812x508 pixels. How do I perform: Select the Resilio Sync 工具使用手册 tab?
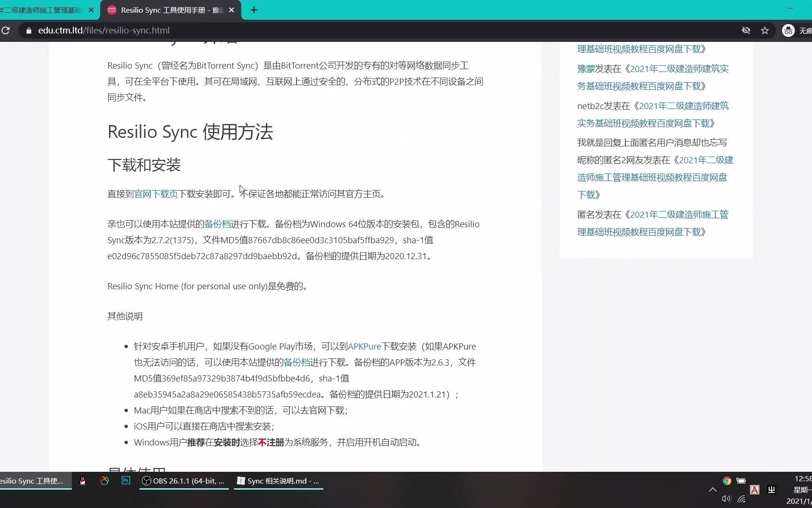(172, 10)
